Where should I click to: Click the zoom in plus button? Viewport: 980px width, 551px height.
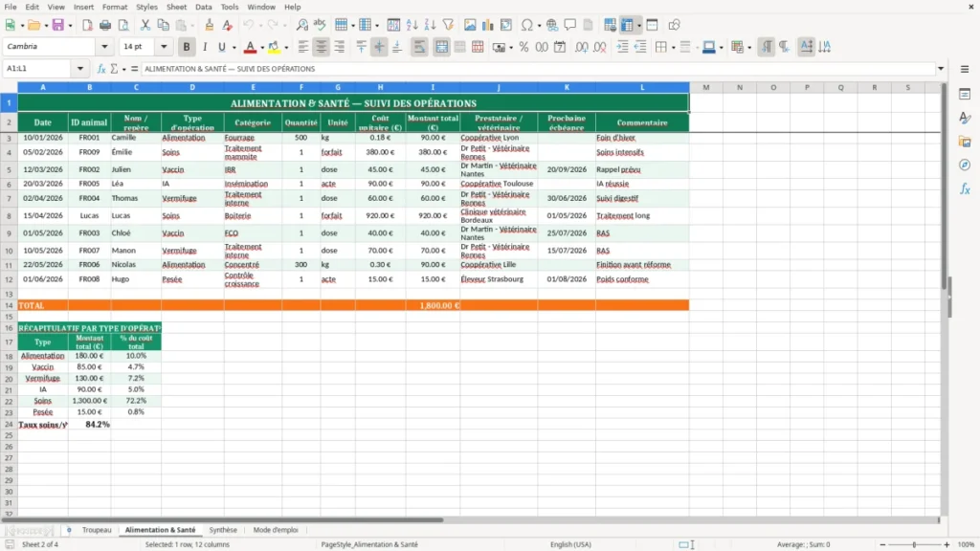click(x=947, y=544)
